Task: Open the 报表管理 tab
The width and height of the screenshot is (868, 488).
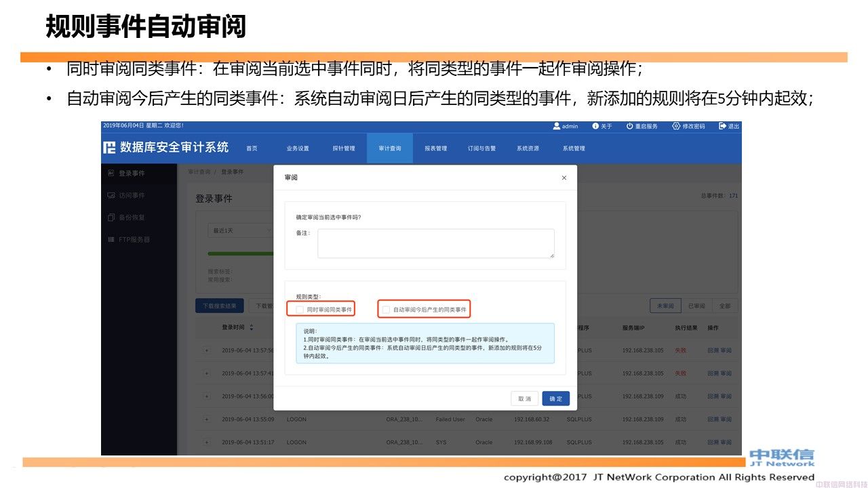Action: click(436, 148)
